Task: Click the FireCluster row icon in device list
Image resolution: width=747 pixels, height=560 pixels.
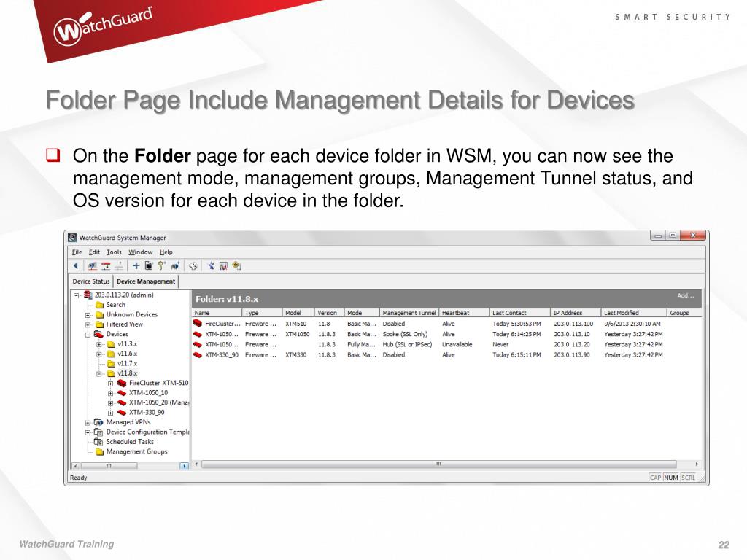Action: (x=198, y=323)
